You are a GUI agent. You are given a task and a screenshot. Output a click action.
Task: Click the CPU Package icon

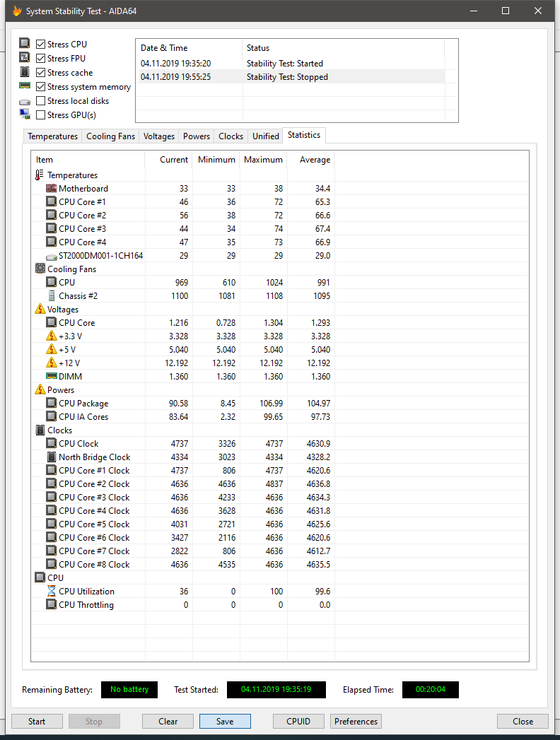[x=51, y=403]
